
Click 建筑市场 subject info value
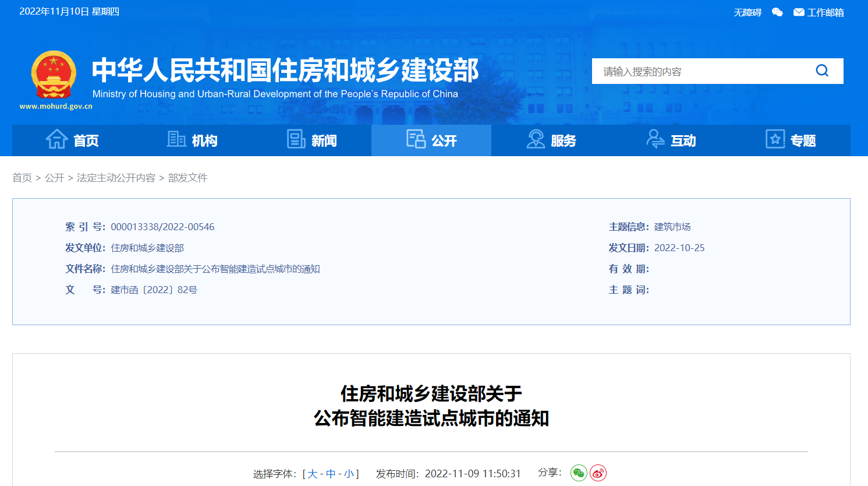point(672,227)
